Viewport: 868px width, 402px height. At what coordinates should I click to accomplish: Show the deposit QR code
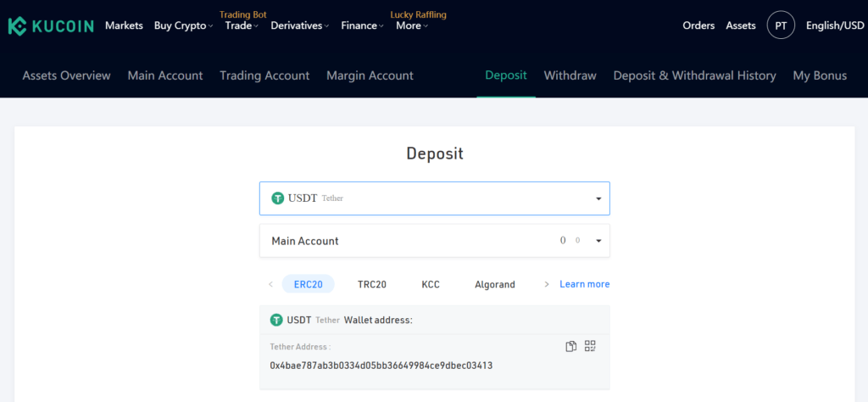[x=590, y=346]
